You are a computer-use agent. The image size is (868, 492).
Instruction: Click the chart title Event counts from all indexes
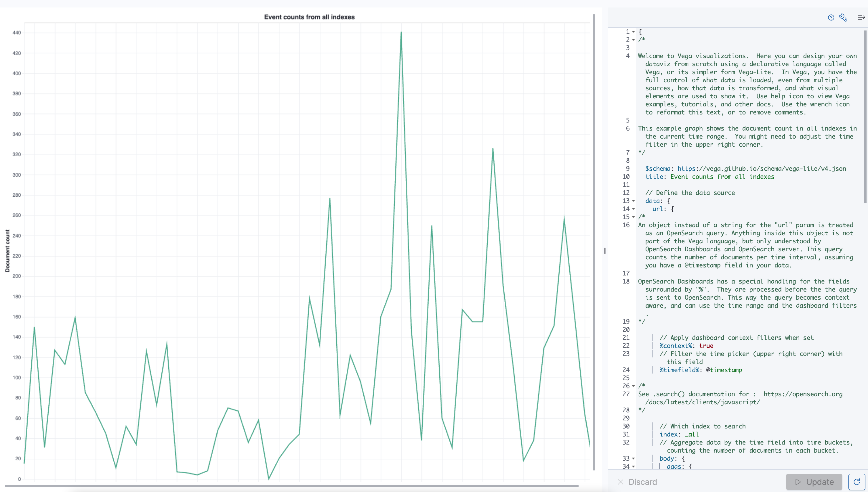[309, 17]
